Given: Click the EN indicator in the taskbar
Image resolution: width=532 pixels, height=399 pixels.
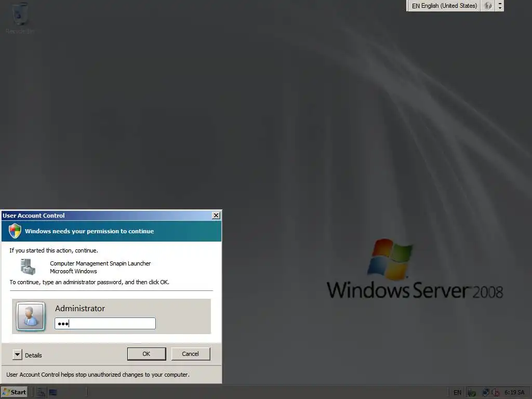Looking at the screenshot, I should point(457,393).
